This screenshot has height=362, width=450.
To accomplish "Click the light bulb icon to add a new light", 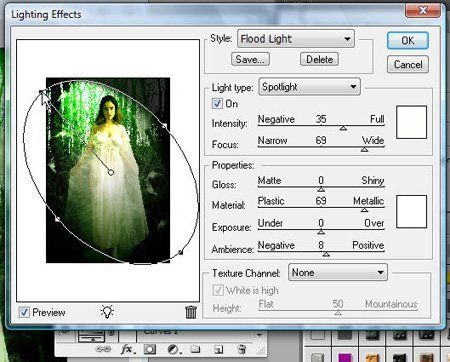I will [107, 312].
